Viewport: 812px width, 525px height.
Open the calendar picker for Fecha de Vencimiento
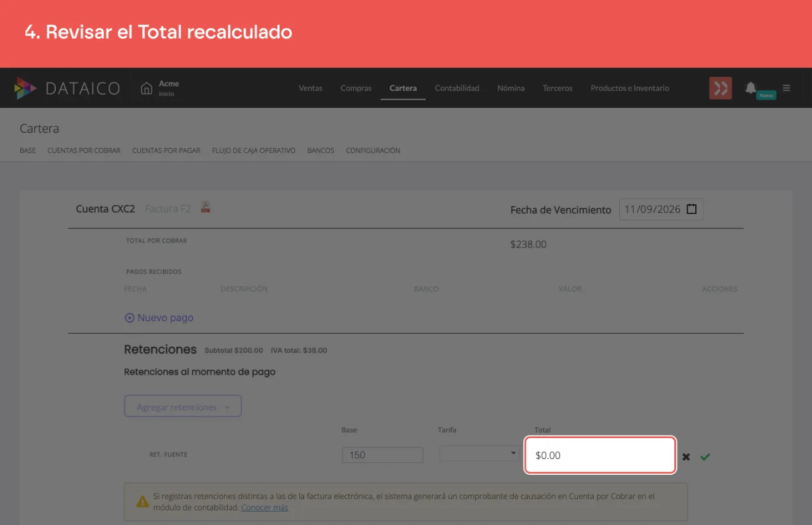(x=691, y=209)
